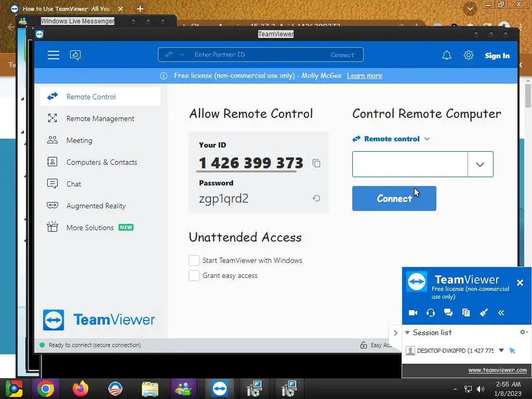Click remote control cursor icon for DESKTOP-DVK0FPD
Viewport: 532px width, 399px height.
point(512,351)
